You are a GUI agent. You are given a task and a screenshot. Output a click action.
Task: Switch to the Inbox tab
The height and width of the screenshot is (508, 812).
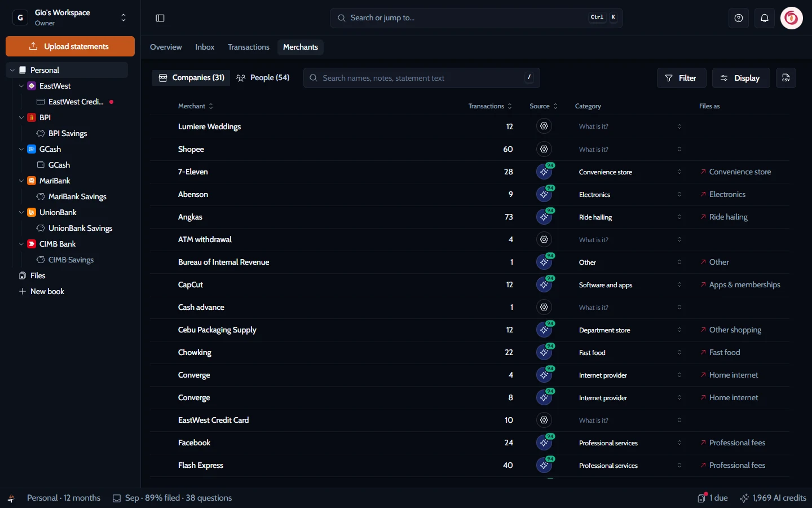[x=205, y=47]
